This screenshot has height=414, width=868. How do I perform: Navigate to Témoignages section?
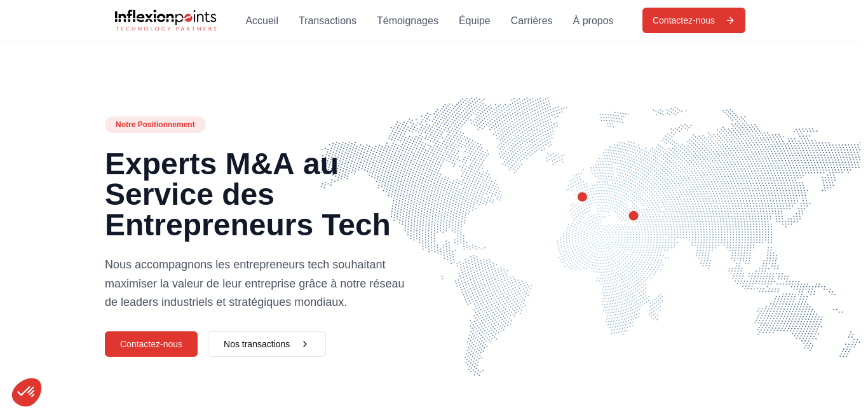coord(407,21)
